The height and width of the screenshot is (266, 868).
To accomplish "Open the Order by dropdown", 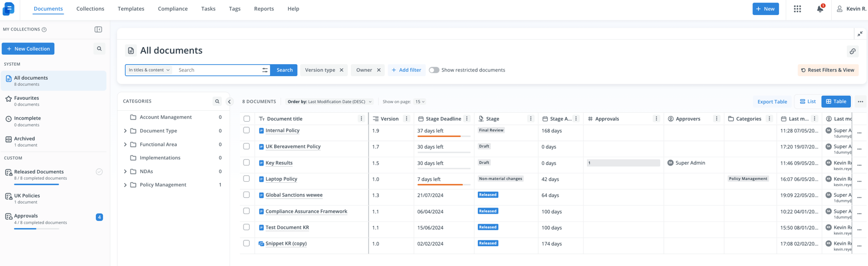I will [x=330, y=101].
